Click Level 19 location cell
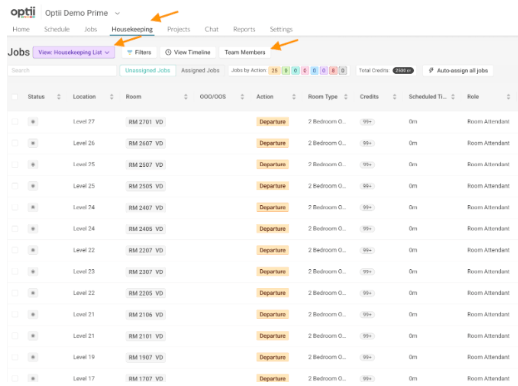The image size is (518, 386). click(84, 357)
